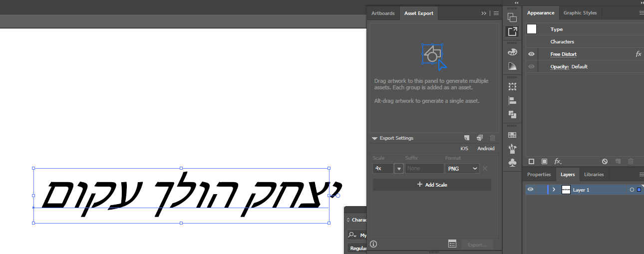This screenshot has height=254, width=644.
Task: Hide Layer 1 with eye icon
Action: [x=531, y=190]
